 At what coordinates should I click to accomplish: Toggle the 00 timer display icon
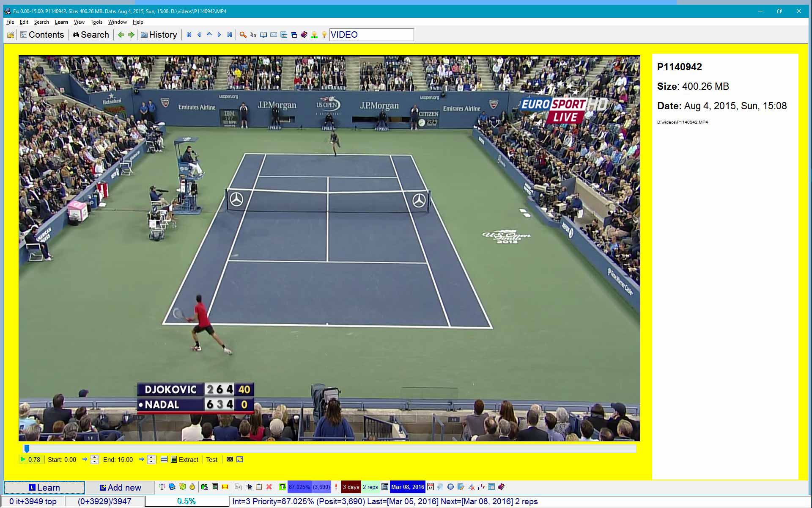pyautogui.click(x=230, y=459)
